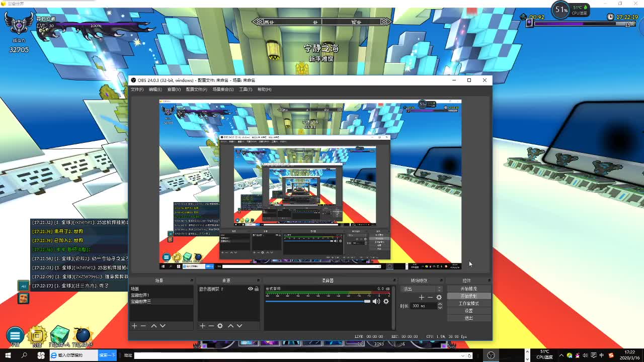
Task: Click the 300 ms duration field
Action: tap(424, 306)
